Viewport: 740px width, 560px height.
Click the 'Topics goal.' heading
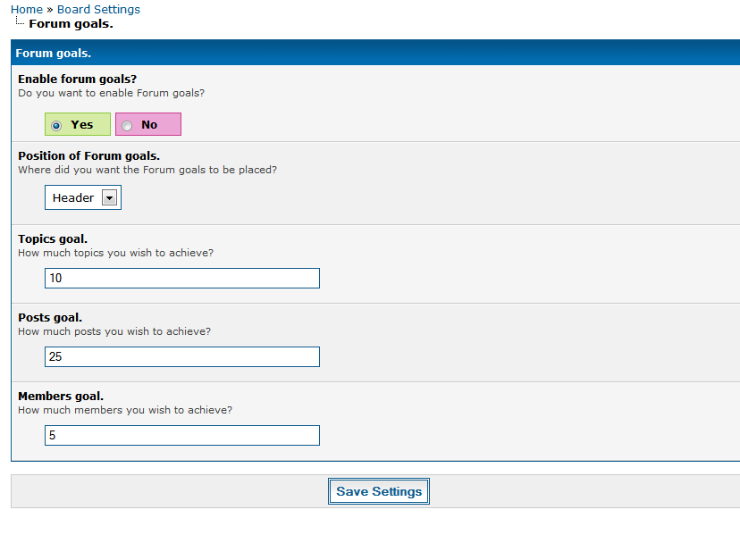click(53, 238)
